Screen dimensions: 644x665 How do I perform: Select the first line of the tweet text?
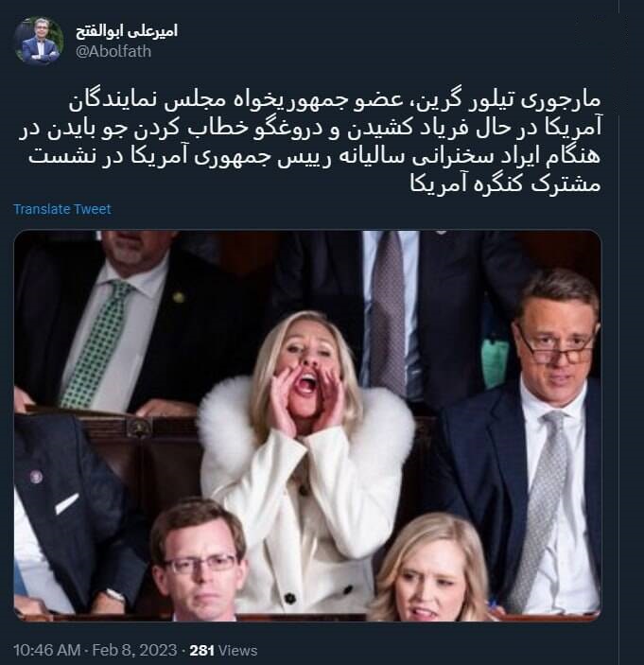(x=335, y=102)
